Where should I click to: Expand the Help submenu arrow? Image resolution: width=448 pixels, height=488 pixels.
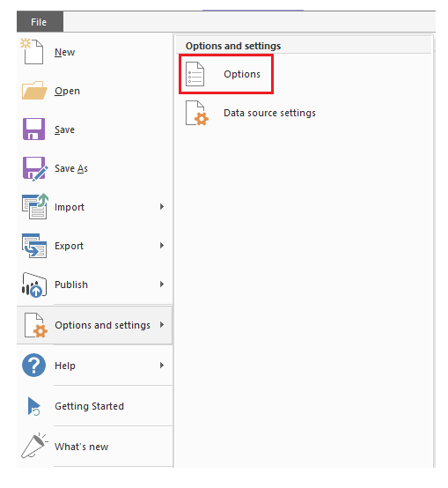[162, 365]
